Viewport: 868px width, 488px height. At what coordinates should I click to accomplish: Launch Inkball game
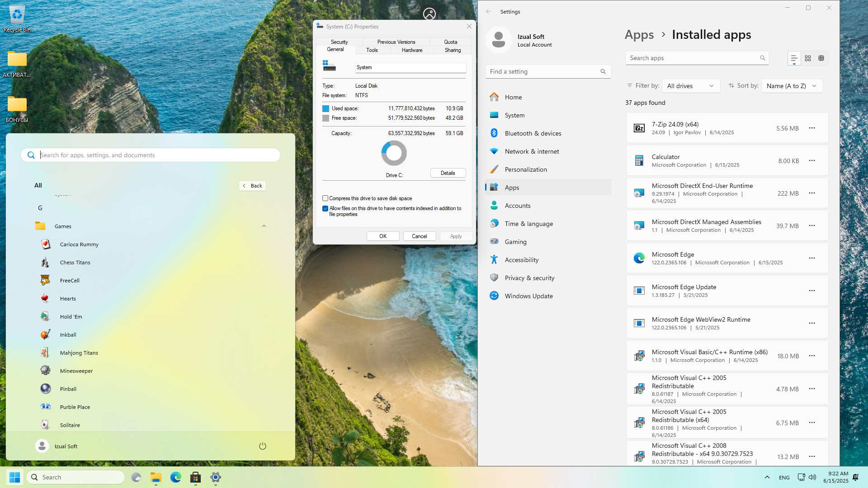point(68,335)
